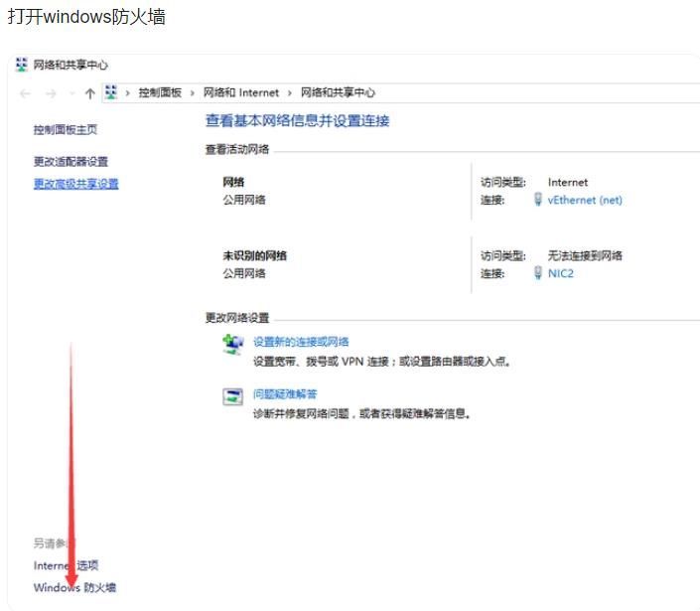700x611 pixels.
Task: Click the 查看基本网络信息并设置连接 heading
Action: [x=297, y=120]
